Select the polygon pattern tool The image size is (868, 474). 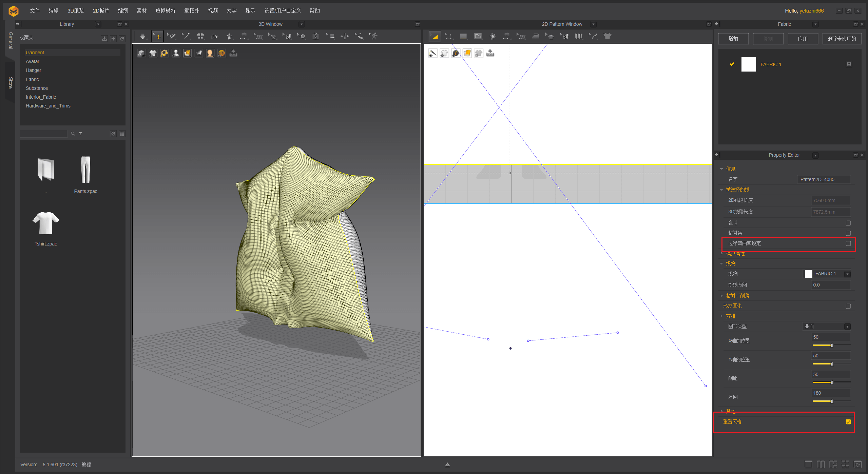coord(478,36)
